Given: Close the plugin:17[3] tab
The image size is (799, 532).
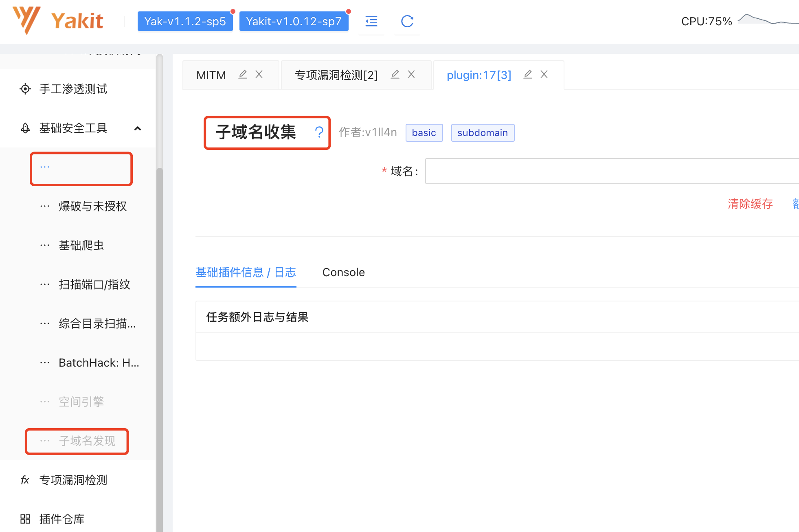Looking at the screenshot, I should (544, 74).
